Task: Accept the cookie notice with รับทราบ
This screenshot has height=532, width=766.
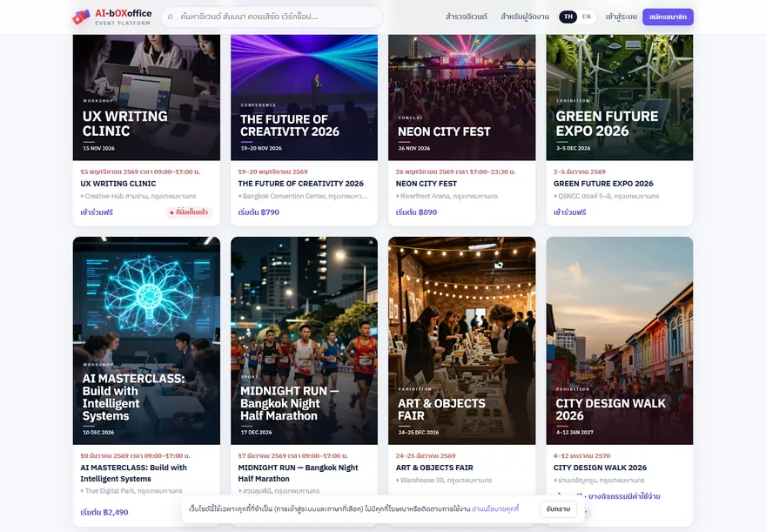Action: pyautogui.click(x=558, y=509)
